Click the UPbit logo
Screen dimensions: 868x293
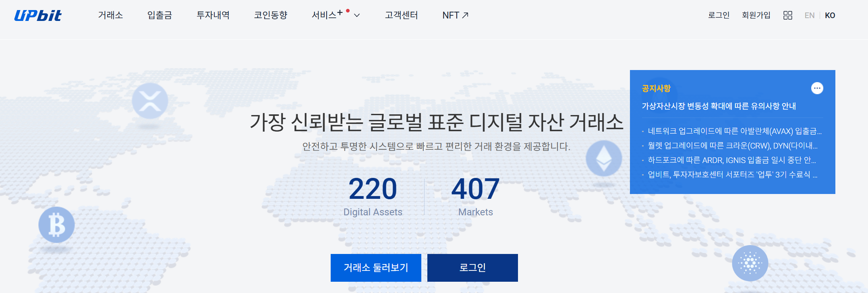click(38, 15)
